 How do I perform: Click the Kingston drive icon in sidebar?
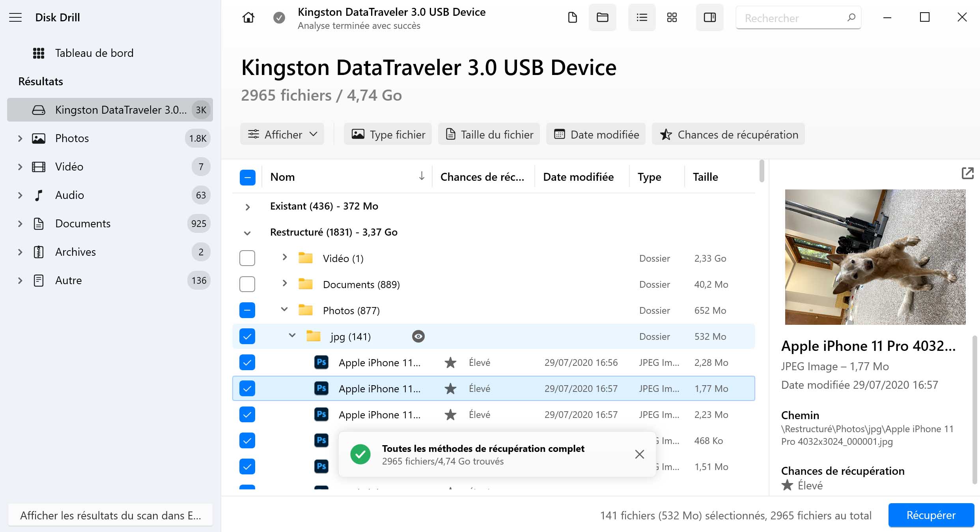[39, 110]
